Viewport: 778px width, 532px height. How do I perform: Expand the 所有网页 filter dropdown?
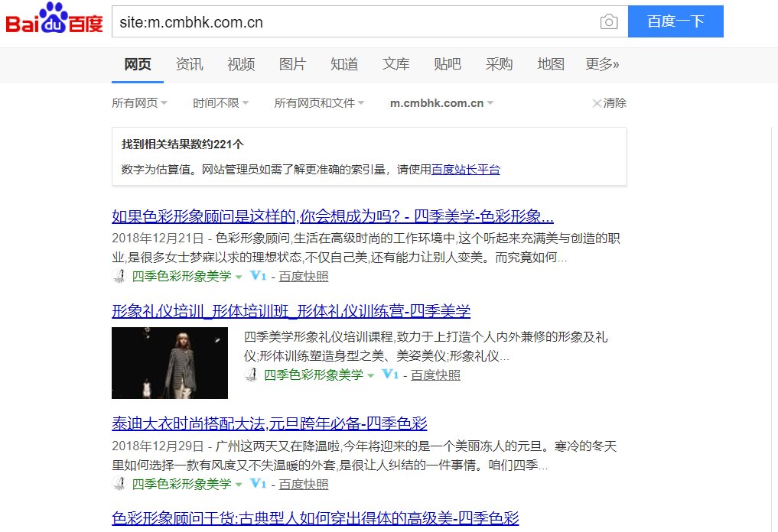tap(139, 103)
